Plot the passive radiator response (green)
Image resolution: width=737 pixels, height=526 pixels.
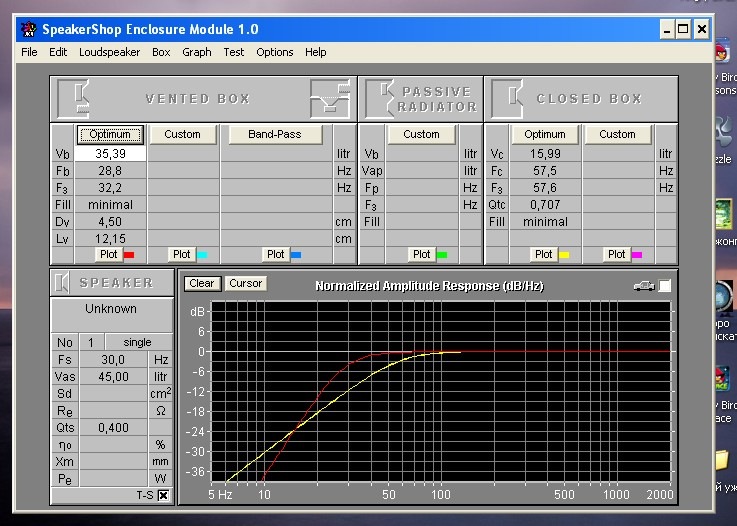tap(422, 254)
